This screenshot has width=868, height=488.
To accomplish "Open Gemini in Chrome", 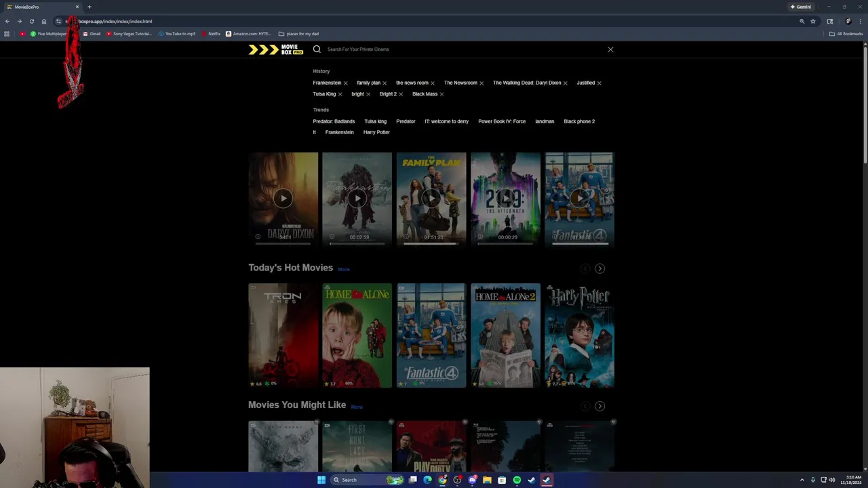I will pyautogui.click(x=801, y=7).
